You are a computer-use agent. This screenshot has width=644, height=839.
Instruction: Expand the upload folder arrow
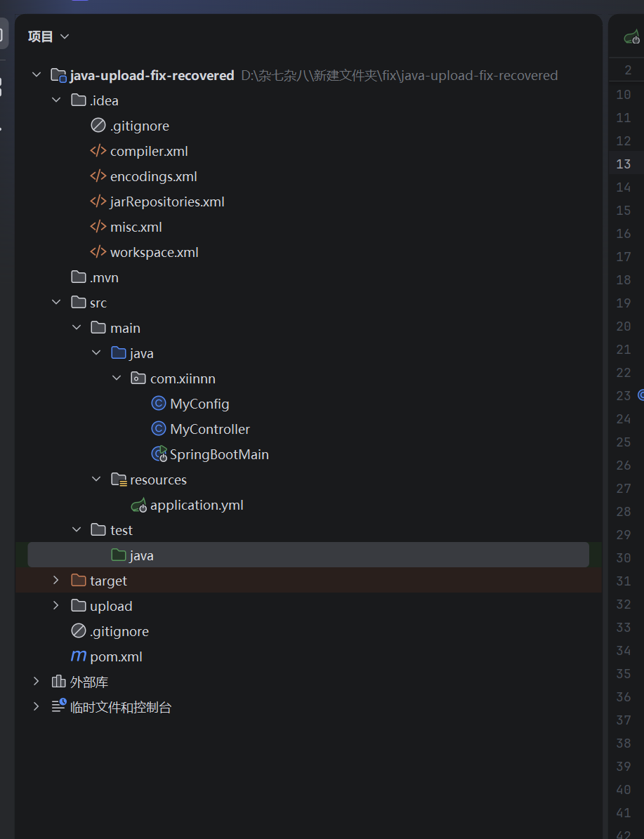click(56, 606)
